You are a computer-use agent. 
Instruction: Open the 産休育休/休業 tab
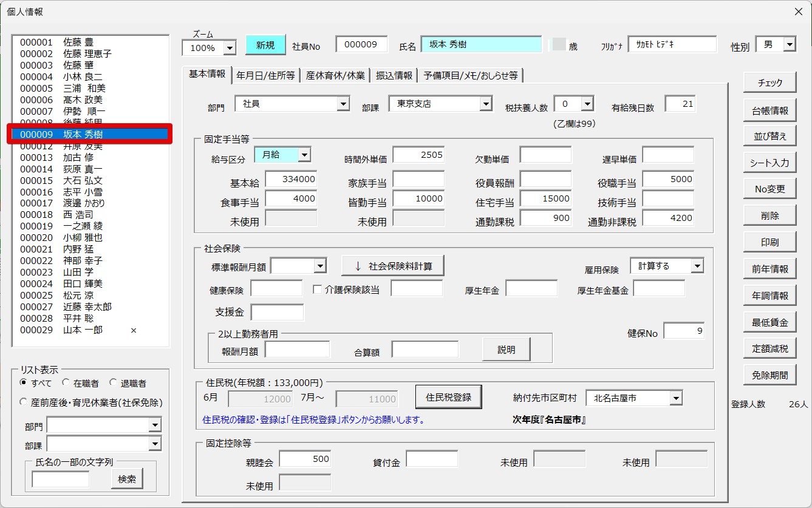click(335, 75)
